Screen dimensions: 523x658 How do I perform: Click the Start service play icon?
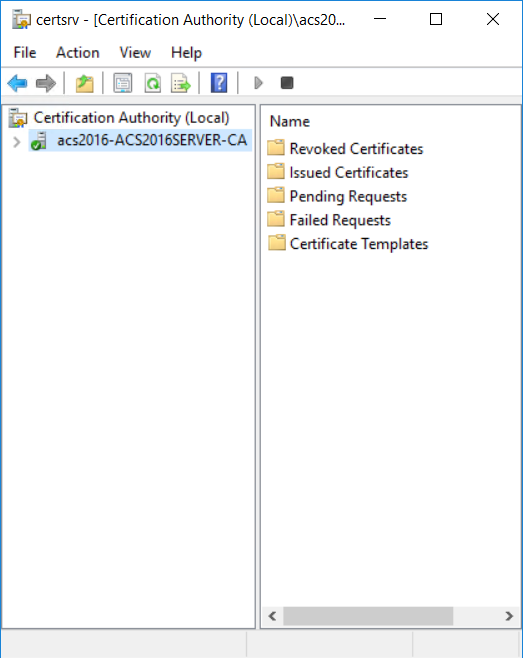click(x=258, y=83)
